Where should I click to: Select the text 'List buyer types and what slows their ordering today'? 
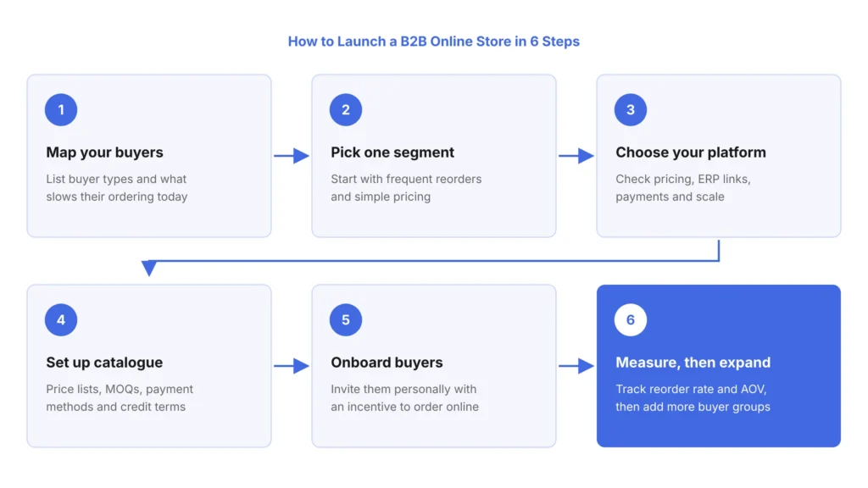point(117,187)
